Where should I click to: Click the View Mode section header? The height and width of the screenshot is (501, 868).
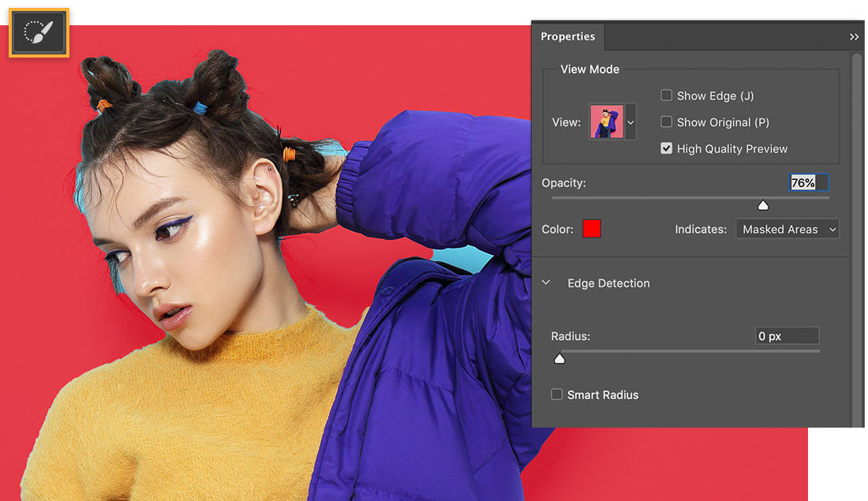[x=589, y=69]
